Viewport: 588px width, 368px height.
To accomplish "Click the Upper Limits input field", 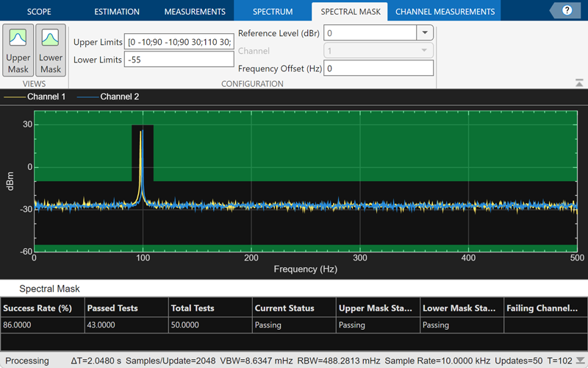I will (179, 41).
